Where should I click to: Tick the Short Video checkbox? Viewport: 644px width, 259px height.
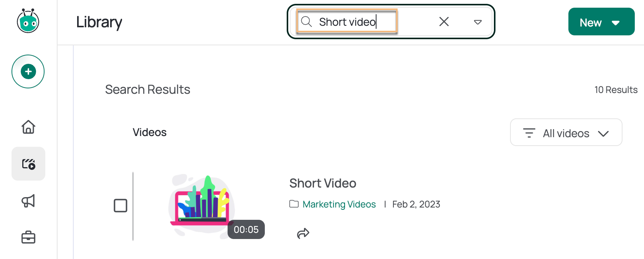coord(121,206)
